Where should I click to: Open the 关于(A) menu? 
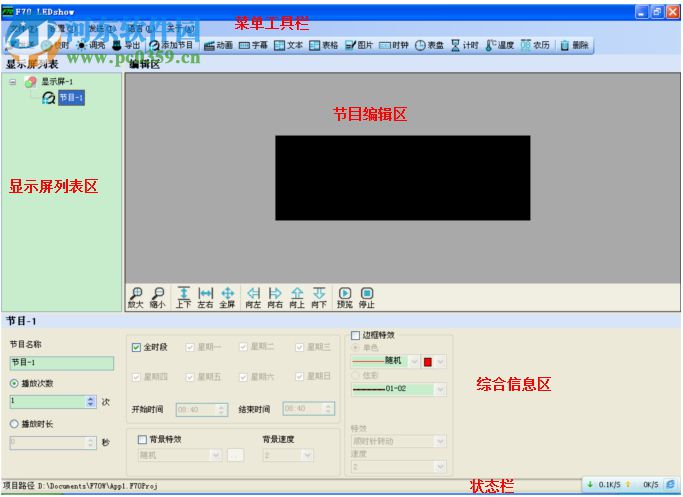pyautogui.click(x=180, y=28)
